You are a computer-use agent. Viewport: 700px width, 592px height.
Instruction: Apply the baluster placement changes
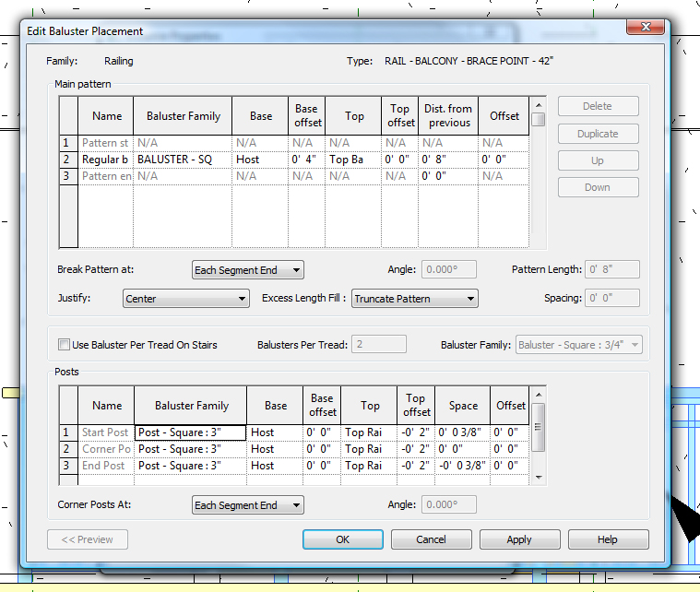click(519, 539)
